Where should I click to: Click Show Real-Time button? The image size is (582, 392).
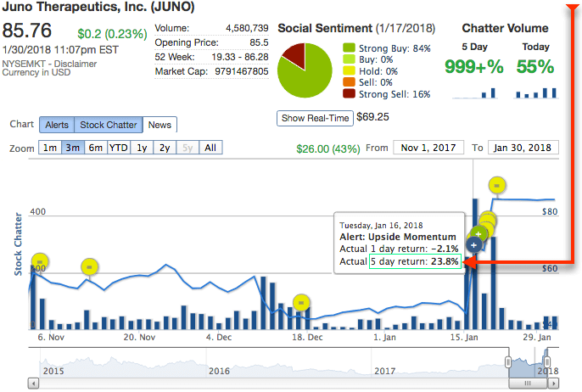315,118
